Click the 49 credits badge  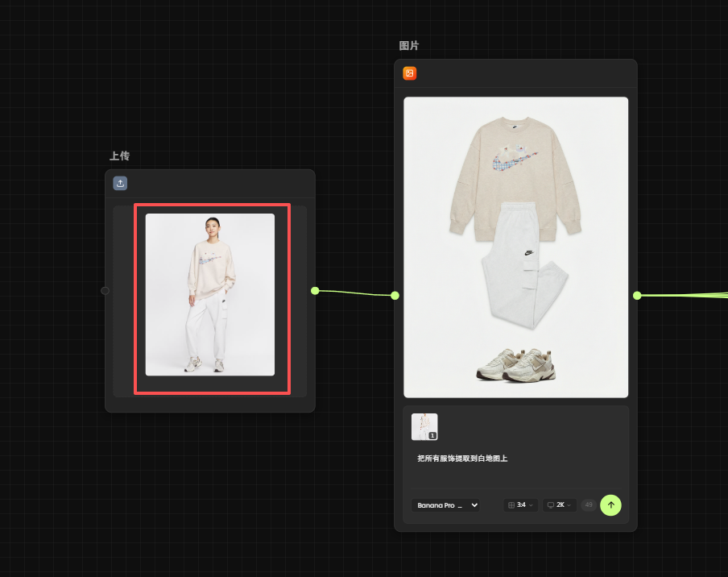589,505
